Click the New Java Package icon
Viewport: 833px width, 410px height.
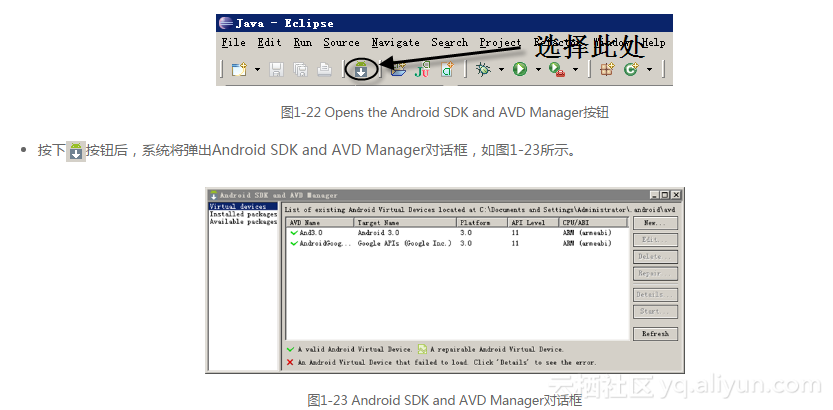[607, 69]
